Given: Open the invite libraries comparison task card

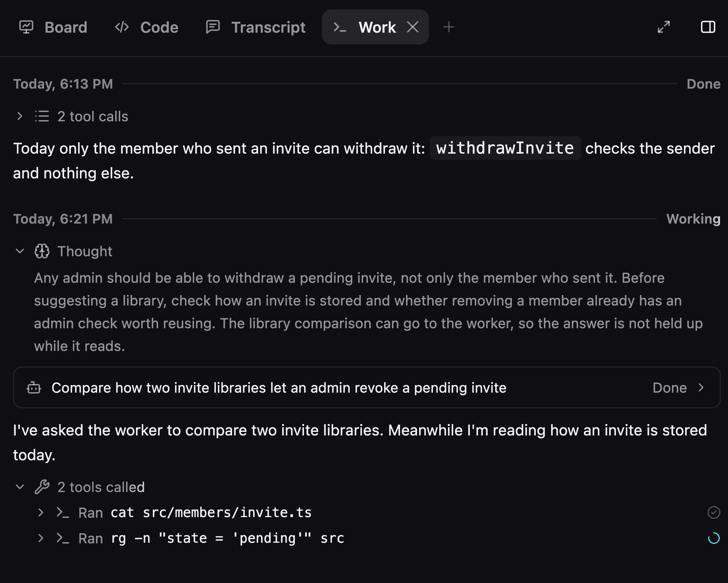Looking at the screenshot, I should 367,388.
